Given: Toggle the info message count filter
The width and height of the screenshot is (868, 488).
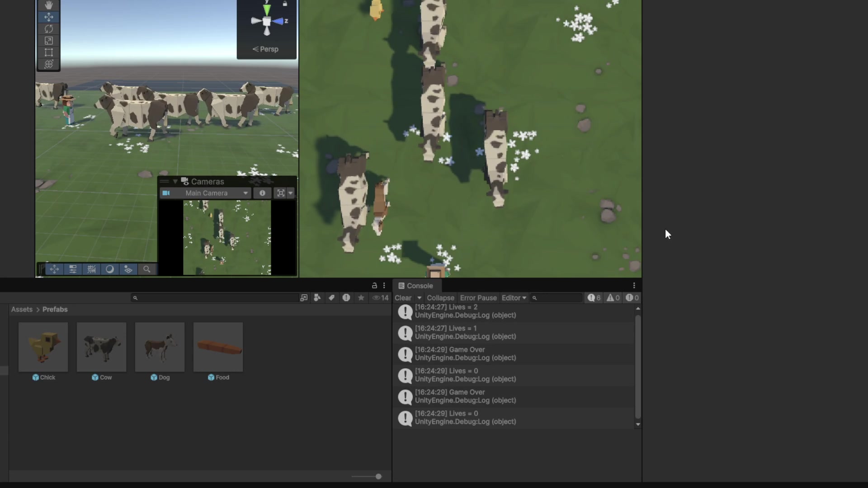Looking at the screenshot, I should (594, 298).
